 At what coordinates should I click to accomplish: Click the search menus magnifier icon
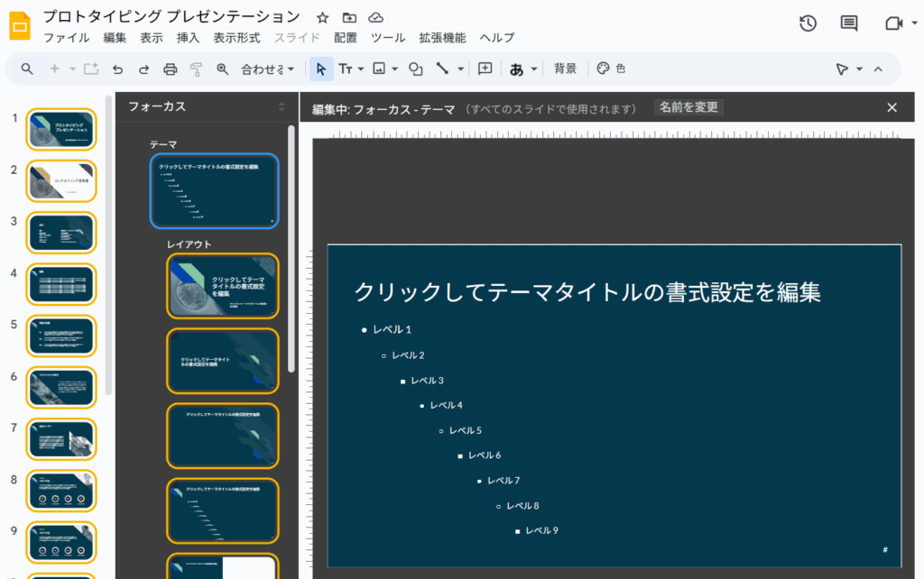27,69
